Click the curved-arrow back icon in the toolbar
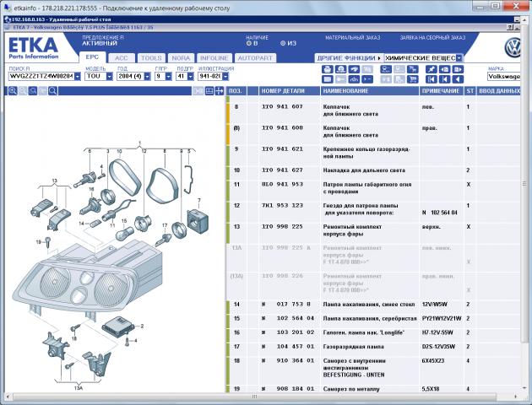 354,69
